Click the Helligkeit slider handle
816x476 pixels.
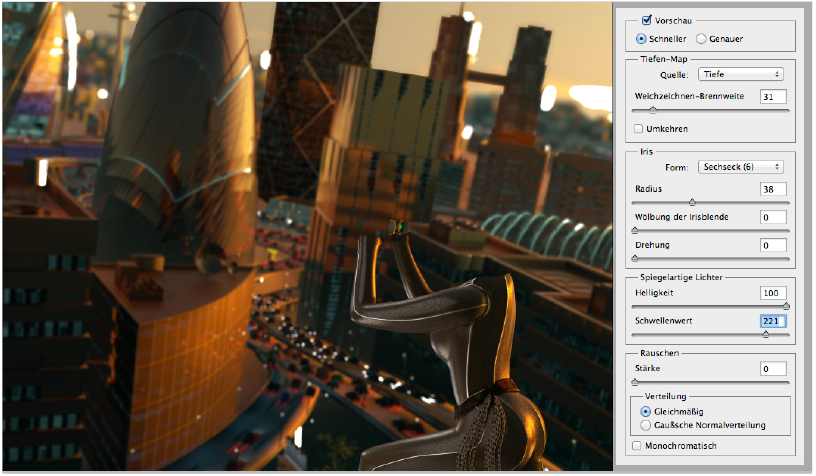(x=786, y=306)
